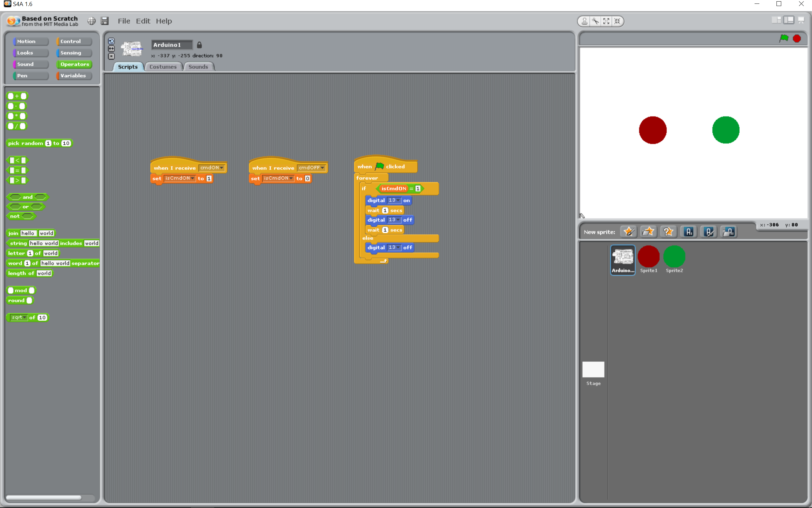Select the Motion block category
Image resolution: width=812 pixels, height=508 pixels.
click(30, 41)
